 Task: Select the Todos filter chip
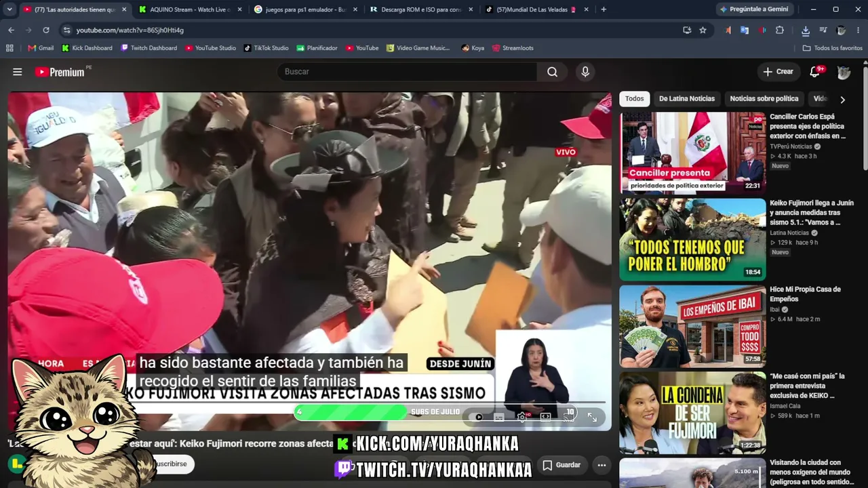pos(635,99)
